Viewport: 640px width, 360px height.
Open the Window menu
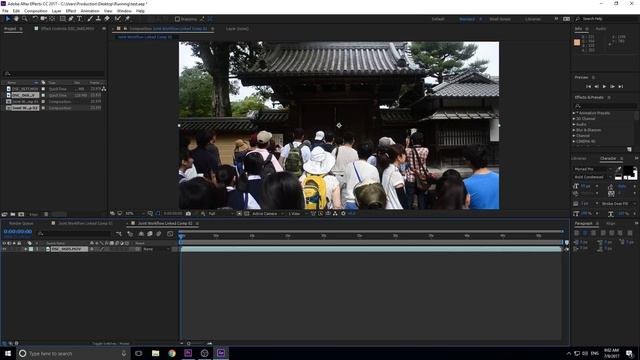(124, 11)
